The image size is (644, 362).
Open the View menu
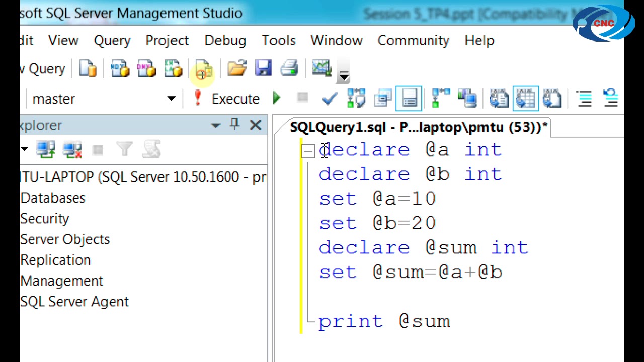(63, 41)
